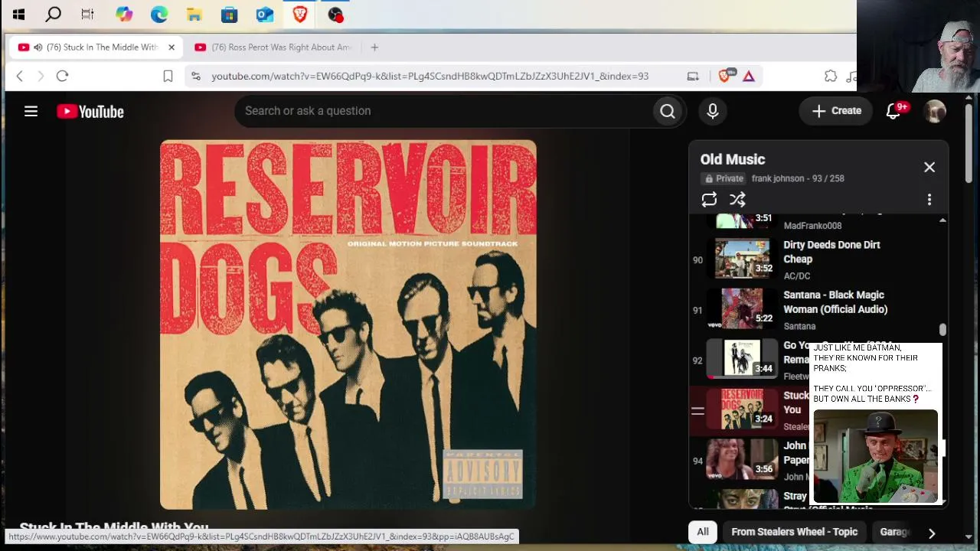The image size is (980, 551).
Task: Open File Explorer from the taskbar
Action: (x=194, y=14)
